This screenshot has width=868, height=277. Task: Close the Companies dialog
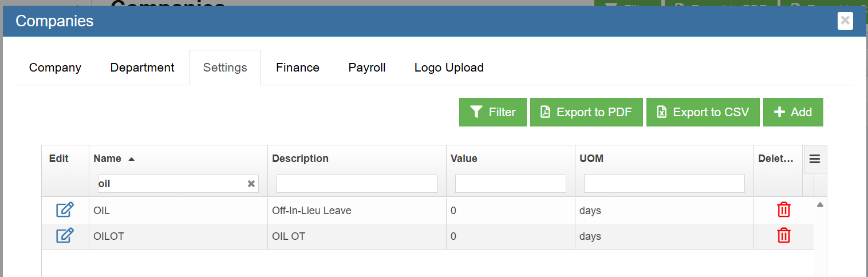tap(845, 21)
